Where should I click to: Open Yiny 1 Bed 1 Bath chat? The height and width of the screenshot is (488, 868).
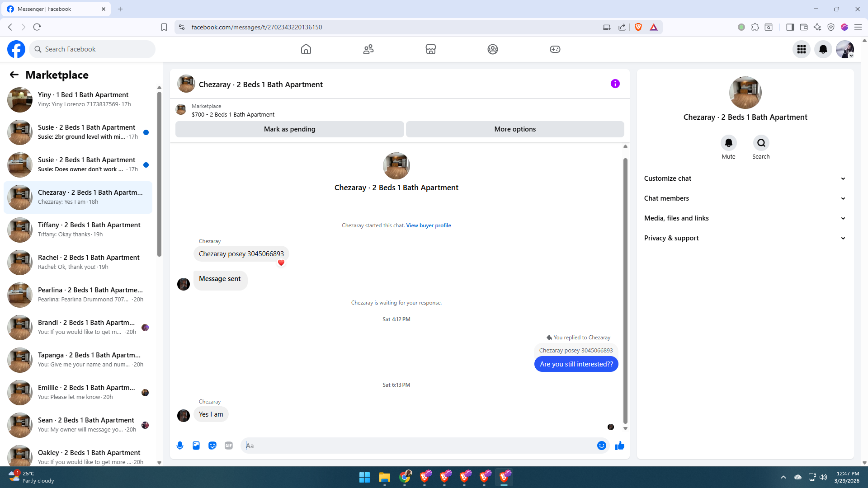coord(78,100)
